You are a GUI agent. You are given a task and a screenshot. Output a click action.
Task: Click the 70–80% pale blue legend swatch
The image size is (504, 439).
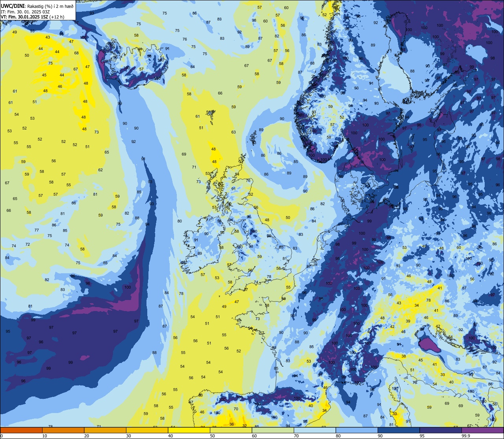pyautogui.click(x=315, y=430)
